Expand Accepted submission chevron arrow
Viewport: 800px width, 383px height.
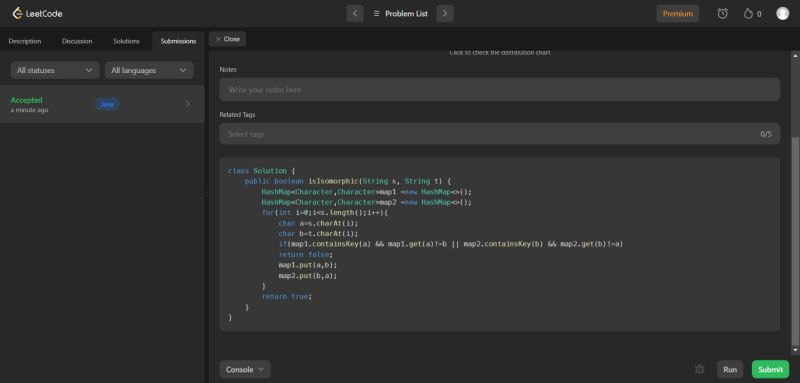[187, 104]
